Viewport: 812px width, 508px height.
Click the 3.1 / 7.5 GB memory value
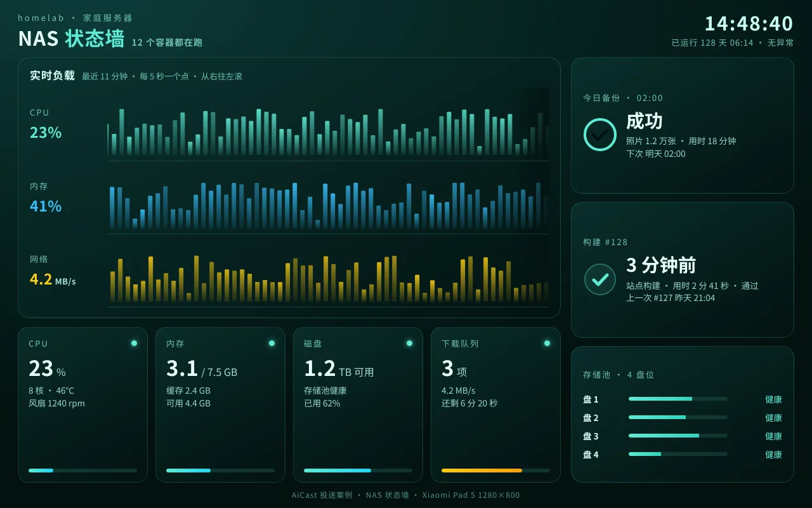click(202, 369)
